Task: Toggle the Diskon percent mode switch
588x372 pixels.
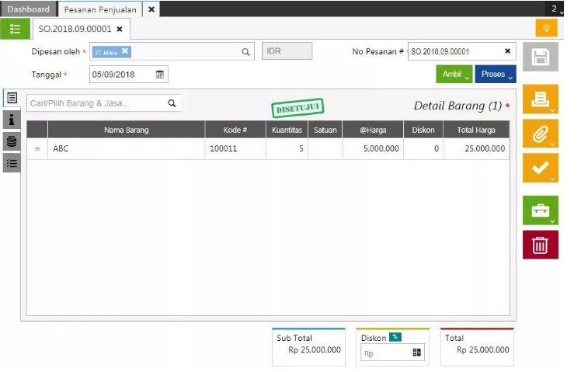Action: (395, 337)
